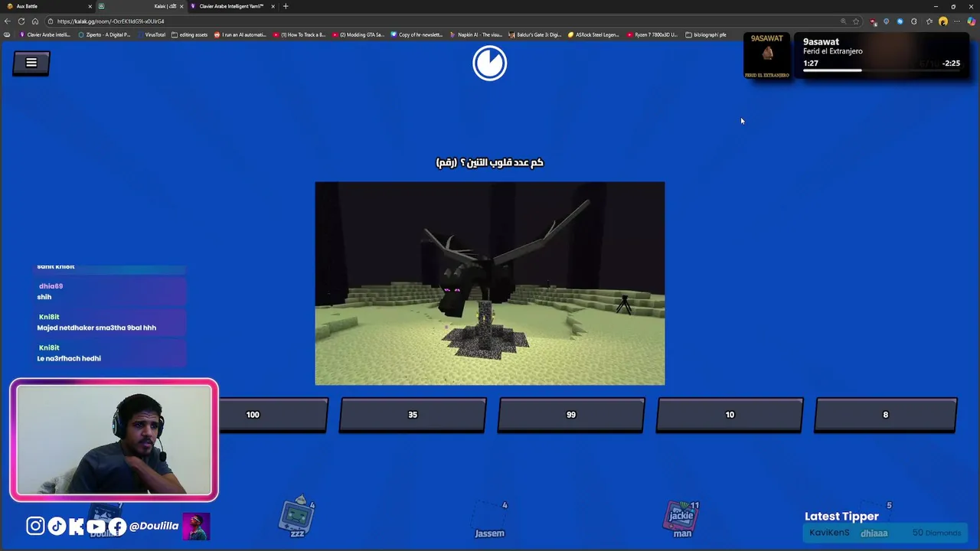Image resolution: width=980 pixels, height=551 pixels.
Task: Click the dhia69 'shih' chat message
Action: [111, 292]
